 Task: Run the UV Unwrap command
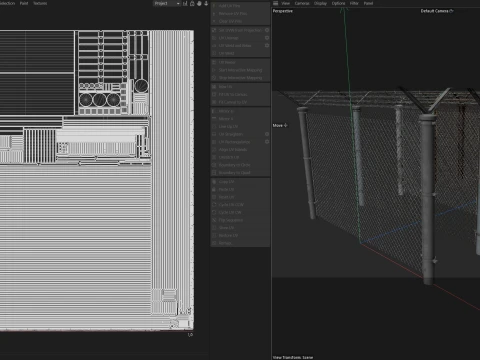228,38
